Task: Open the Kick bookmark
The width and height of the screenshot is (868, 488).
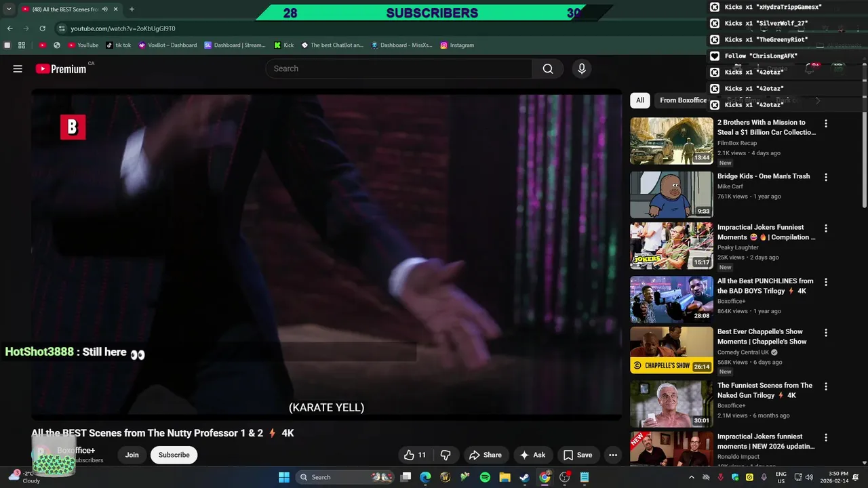Action: (283, 45)
